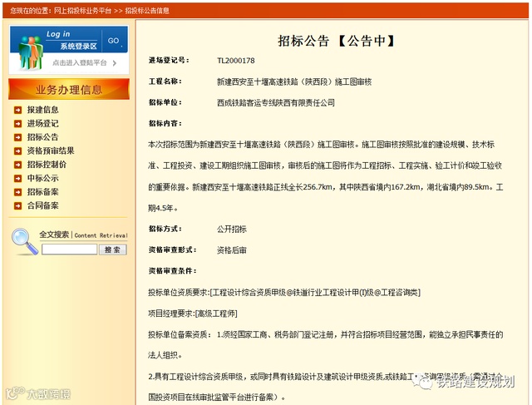Open the 招标备案 menu item
The height and width of the screenshot is (405, 532).
[x=42, y=192]
